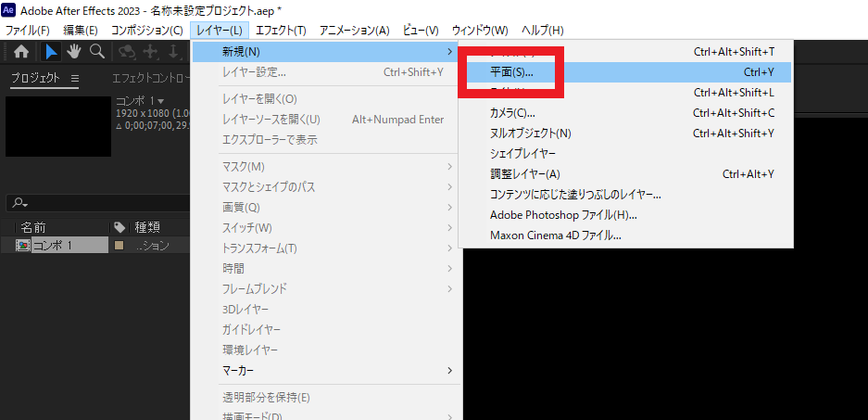868x420 pixels.
Task: Toggle 透明部分を保持(E) option
Action: [x=325, y=397]
